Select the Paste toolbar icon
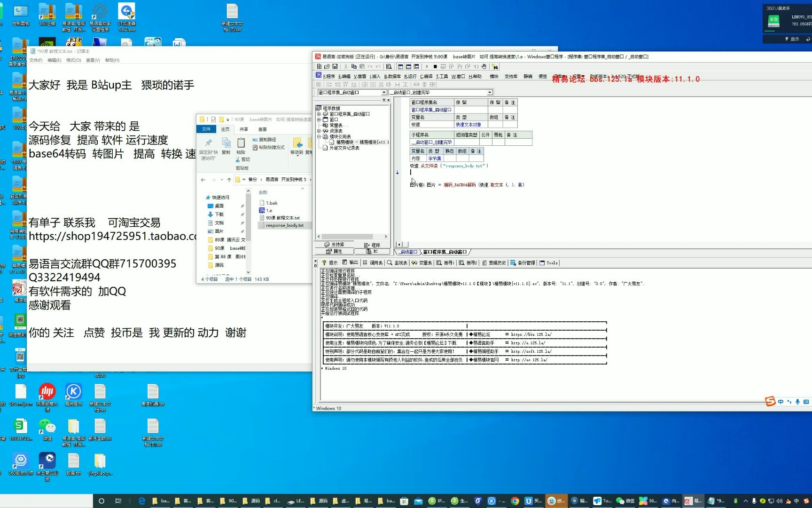812x508 pixels. [x=362, y=66]
